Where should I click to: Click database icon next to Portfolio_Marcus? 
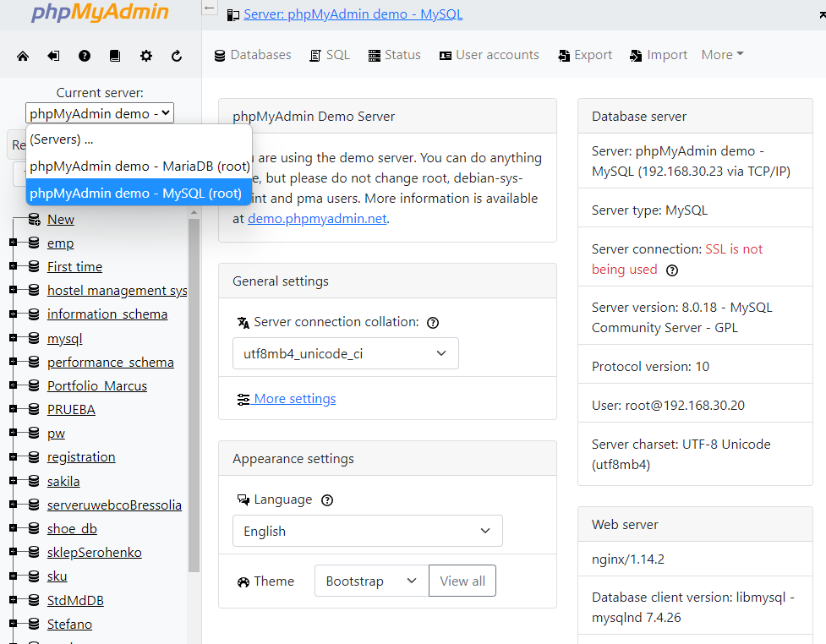click(x=34, y=385)
